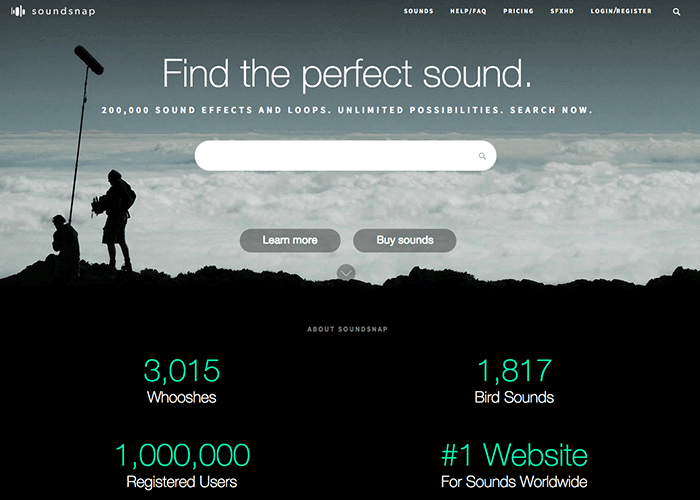Go to the Pricing page

[x=518, y=11]
